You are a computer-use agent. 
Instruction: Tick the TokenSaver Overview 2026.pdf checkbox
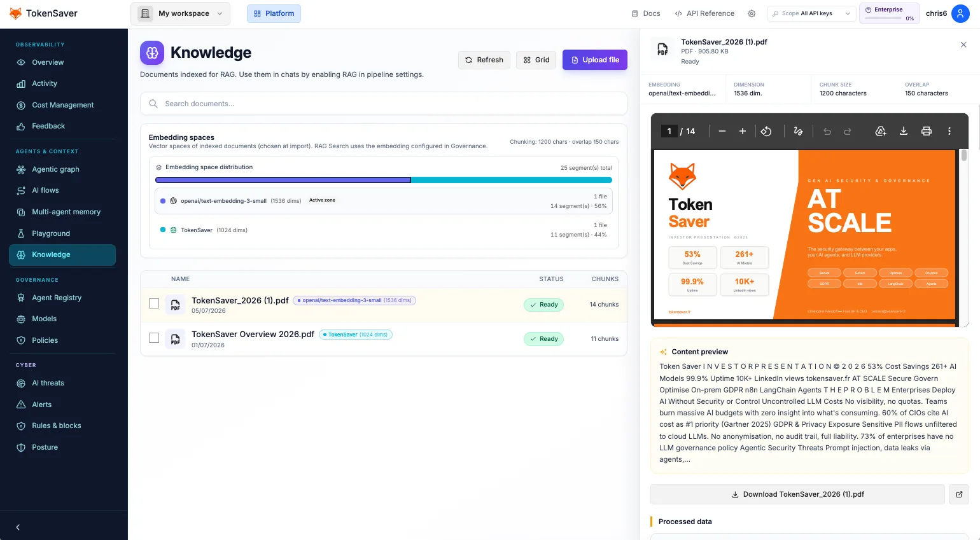pos(154,338)
